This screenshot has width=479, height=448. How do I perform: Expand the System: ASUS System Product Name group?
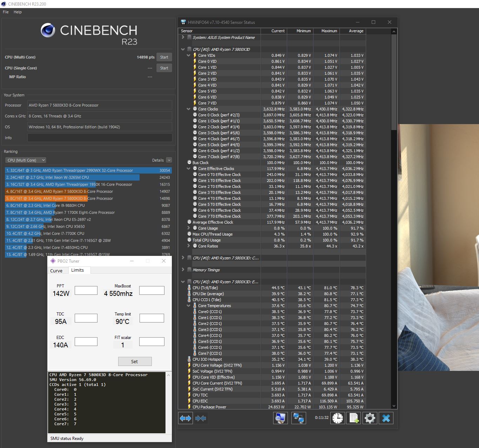click(x=183, y=37)
